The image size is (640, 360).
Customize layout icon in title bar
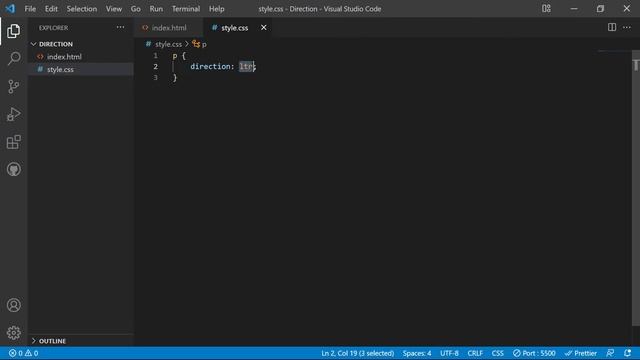[x=546, y=9]
